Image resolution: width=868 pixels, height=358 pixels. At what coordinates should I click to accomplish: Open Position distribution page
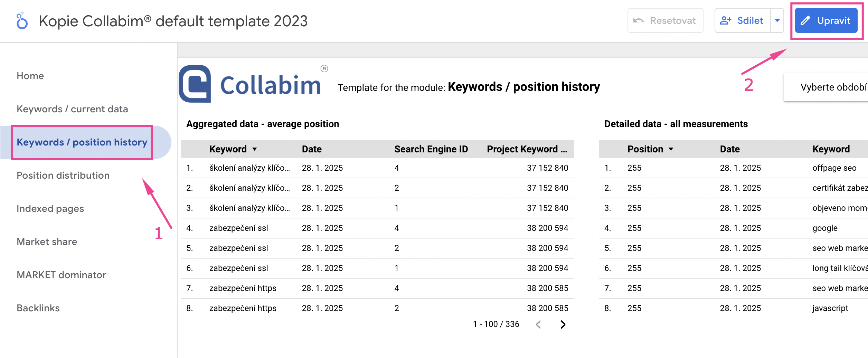point(63,175)
